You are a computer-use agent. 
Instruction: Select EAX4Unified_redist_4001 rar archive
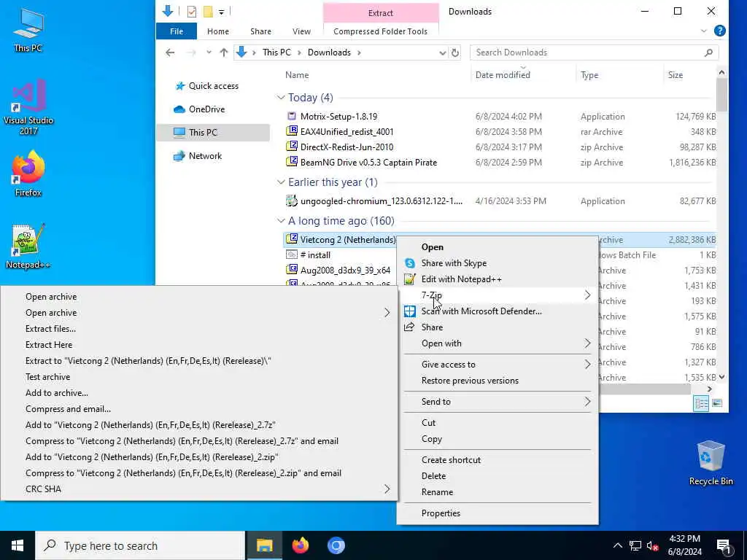[347, 131]
